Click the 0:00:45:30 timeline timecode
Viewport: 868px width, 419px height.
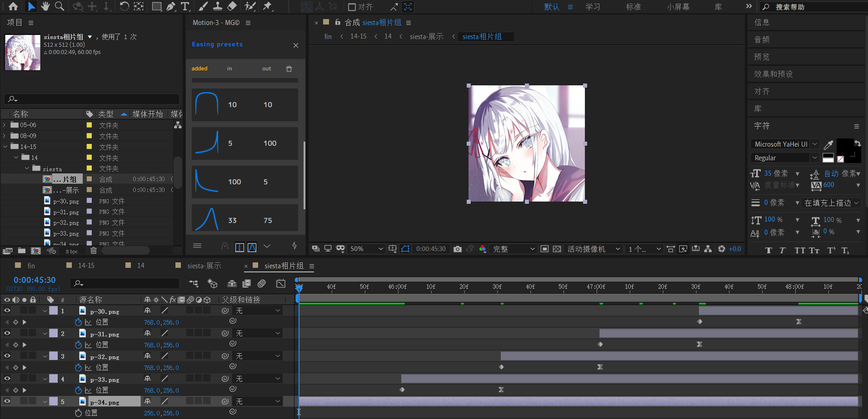pos(35,280)
